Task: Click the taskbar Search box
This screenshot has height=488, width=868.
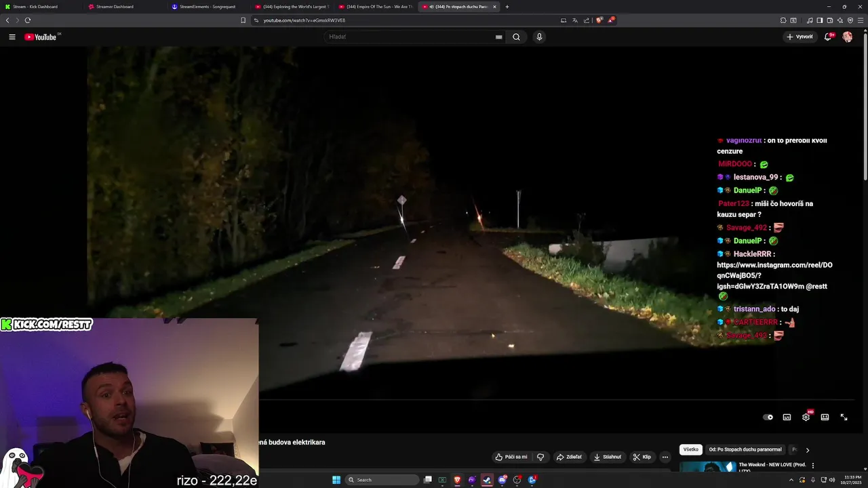Action: (x=382, y=480)
